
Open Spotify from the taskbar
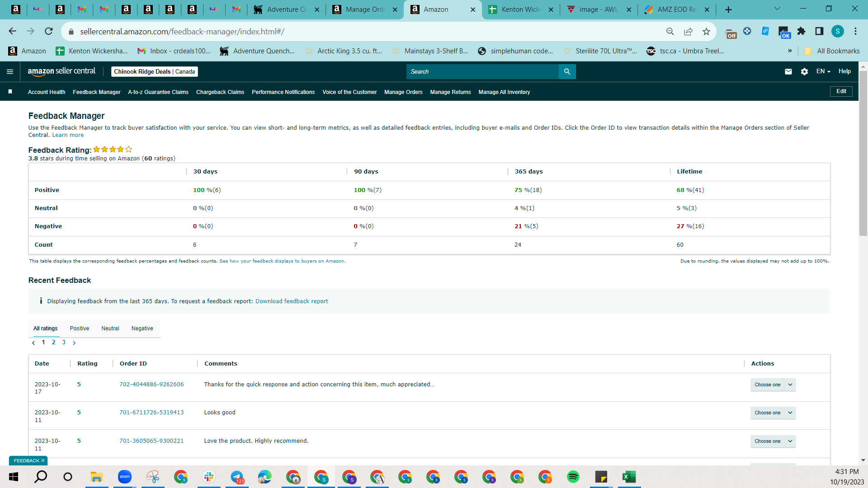pos(573,477)
